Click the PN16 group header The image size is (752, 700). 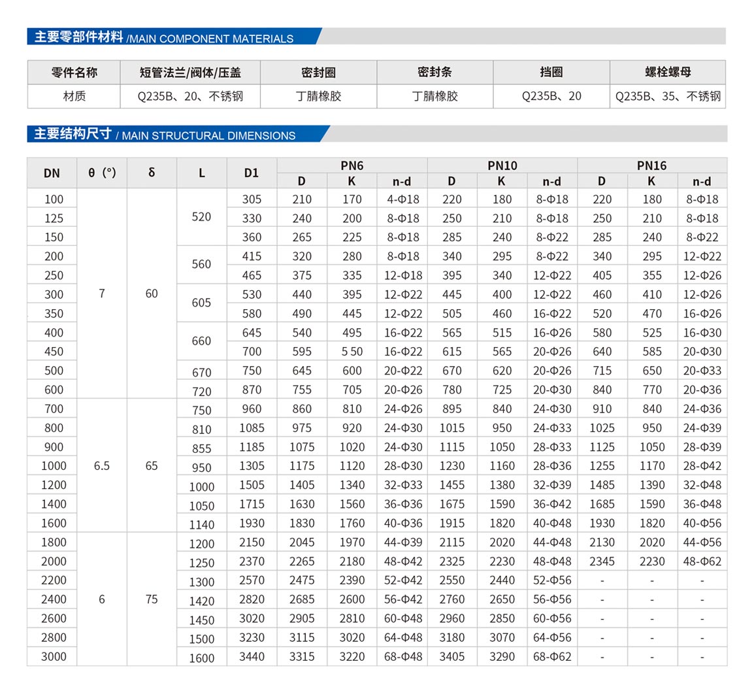pos(651,165)
